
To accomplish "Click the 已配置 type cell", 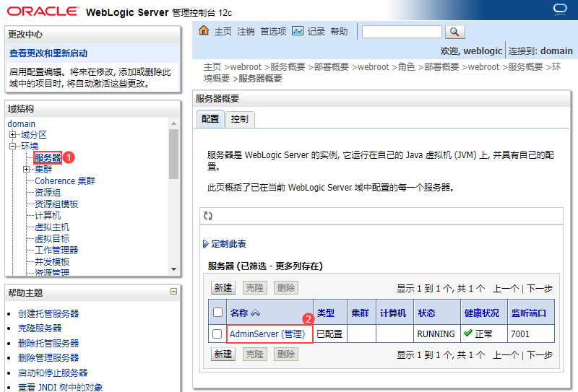I will 329,334.
